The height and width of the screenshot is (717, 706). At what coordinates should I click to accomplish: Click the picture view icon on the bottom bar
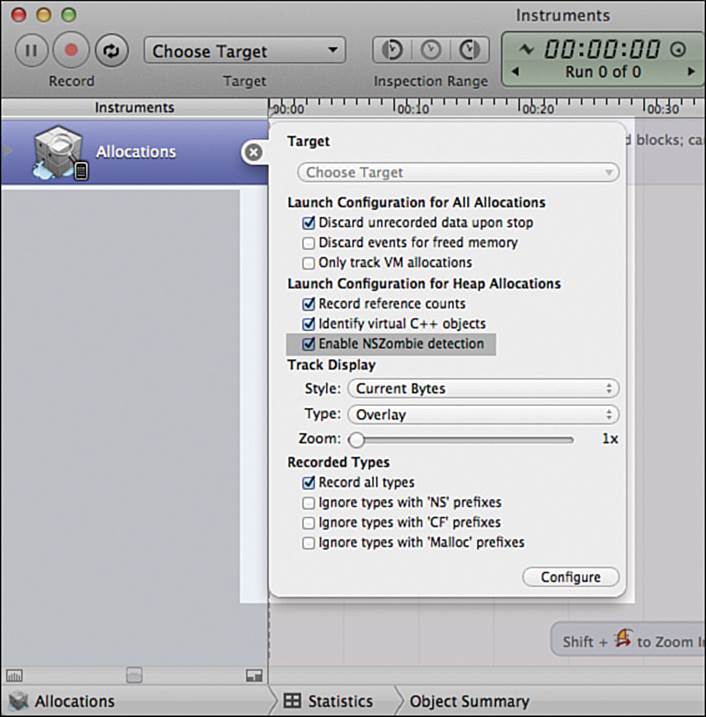[x=254, y=675]
